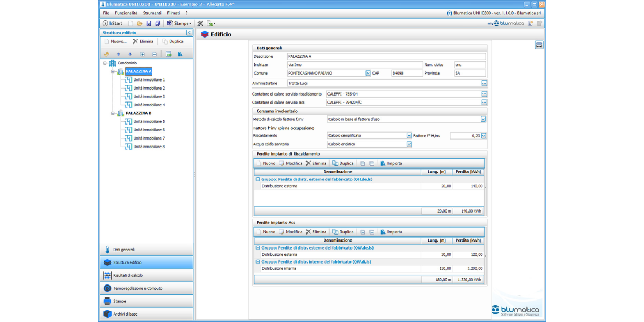644x322 pixels.
Task: Collapse the PALAZZINA B tree node
Action: (113, 113)
